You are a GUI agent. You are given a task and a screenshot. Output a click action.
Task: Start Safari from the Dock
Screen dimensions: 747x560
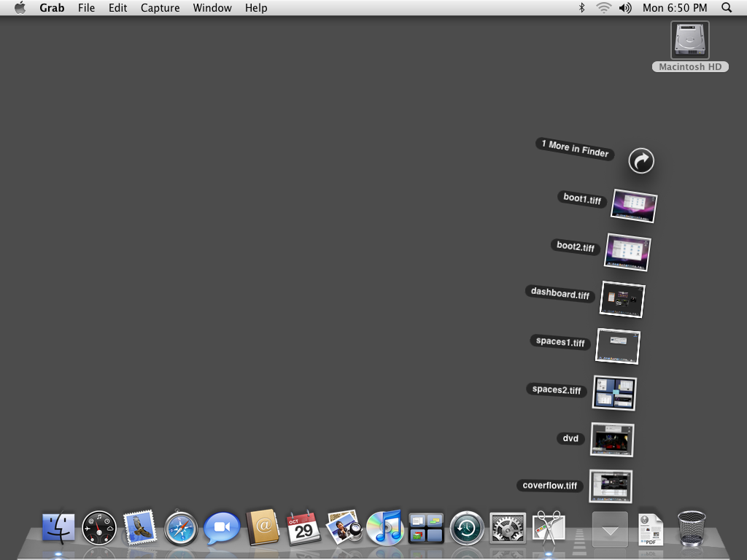click(x=181, y=526)
